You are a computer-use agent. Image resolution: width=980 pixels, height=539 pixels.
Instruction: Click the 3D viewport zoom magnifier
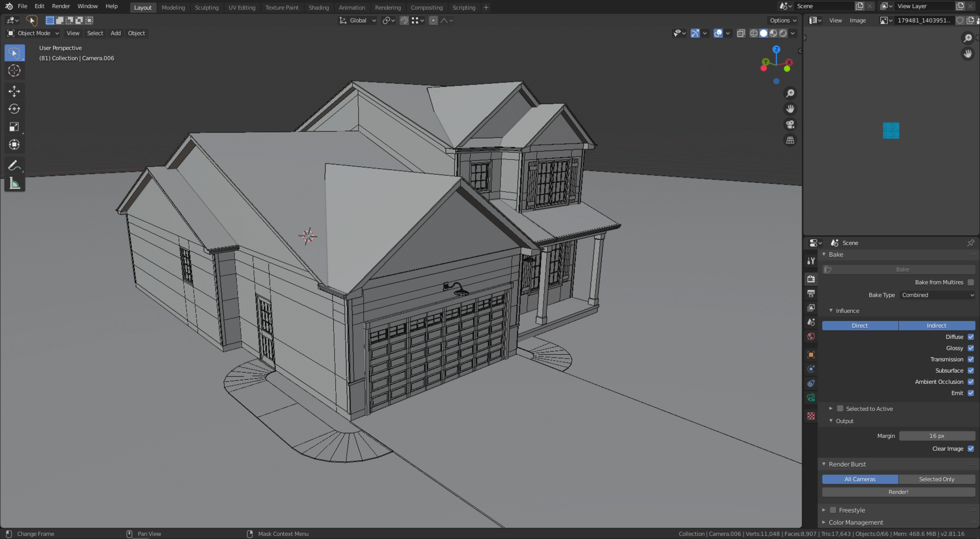point(790,93)
